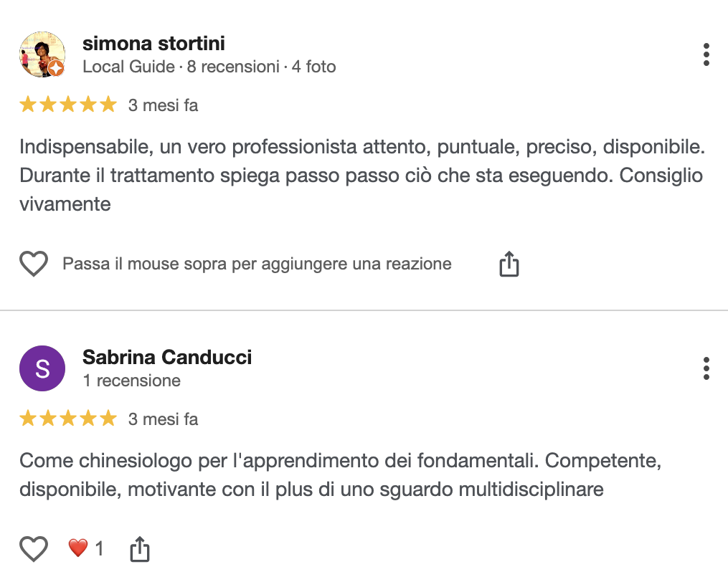The width and height of the screenshot is (728, 587).
Task: Click '3 mesi fa' on Sabrina's review
Action: point(163,419)
